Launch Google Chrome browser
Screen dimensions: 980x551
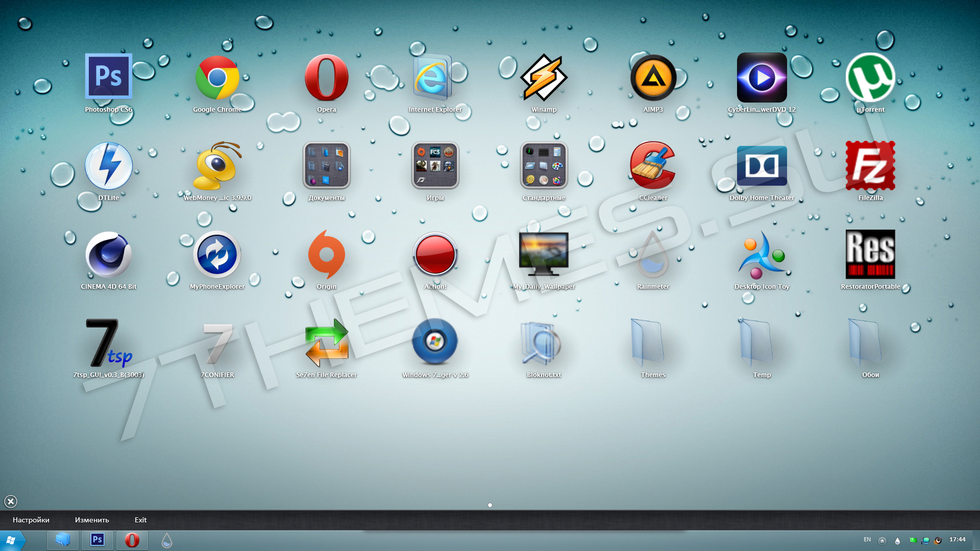[x=217, y=78]
